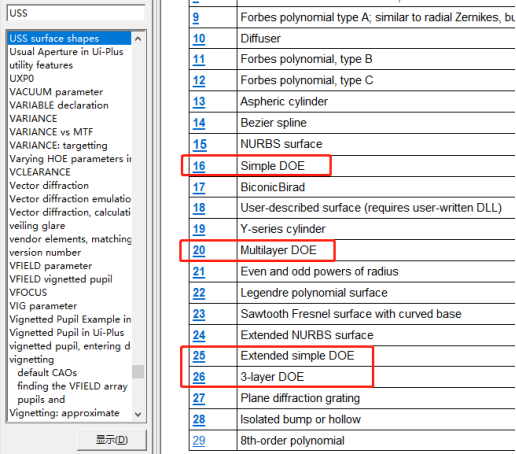Click the USS keyword input field
Image resolution: width=516 pixels, height=454 pixels.
[76, 13]
